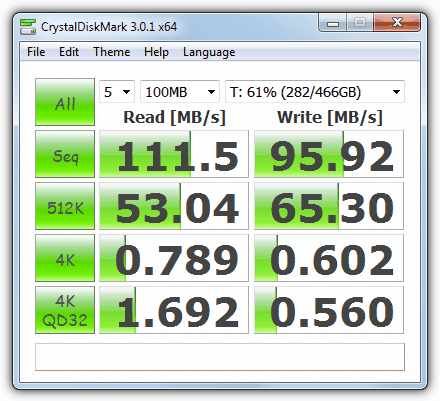Screen dimensions: 440x401
Task: Open the Help menu
Action: [156, 52]
